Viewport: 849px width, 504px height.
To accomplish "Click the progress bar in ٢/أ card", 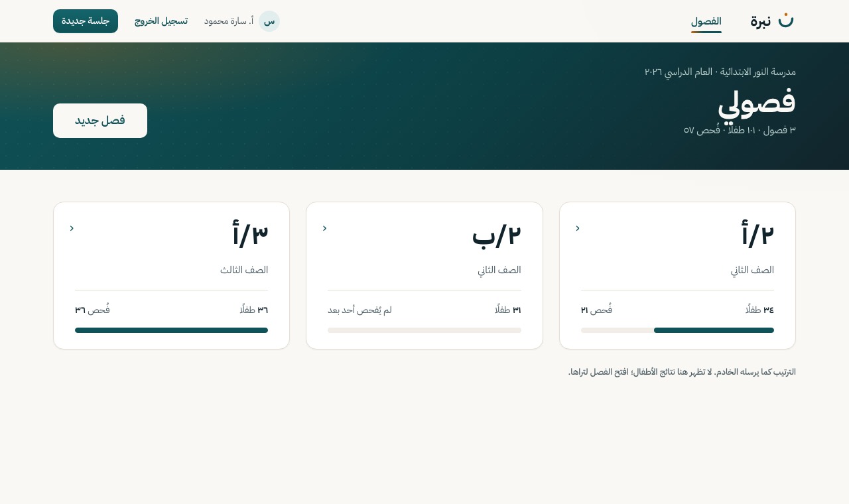I will pos(677,330).
